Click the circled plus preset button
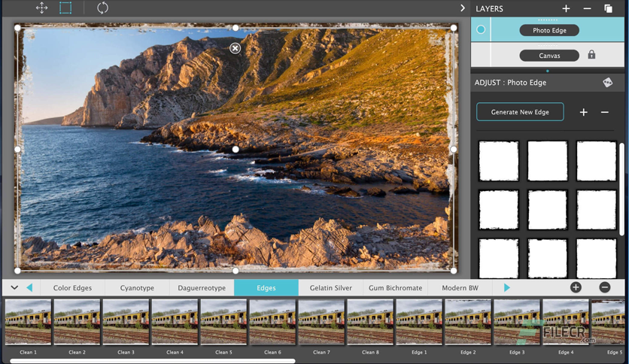Screen dimensions: 629x364 point(576,287)
